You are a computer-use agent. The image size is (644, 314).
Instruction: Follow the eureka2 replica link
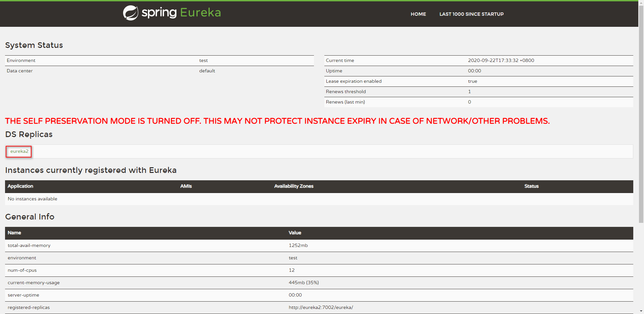click(x=19, y=151)
